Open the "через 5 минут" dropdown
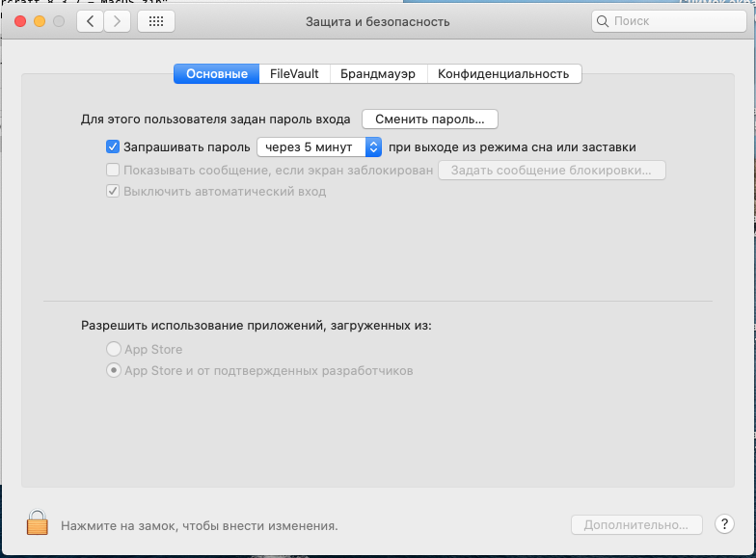756x558 pixels. [319, 147]
